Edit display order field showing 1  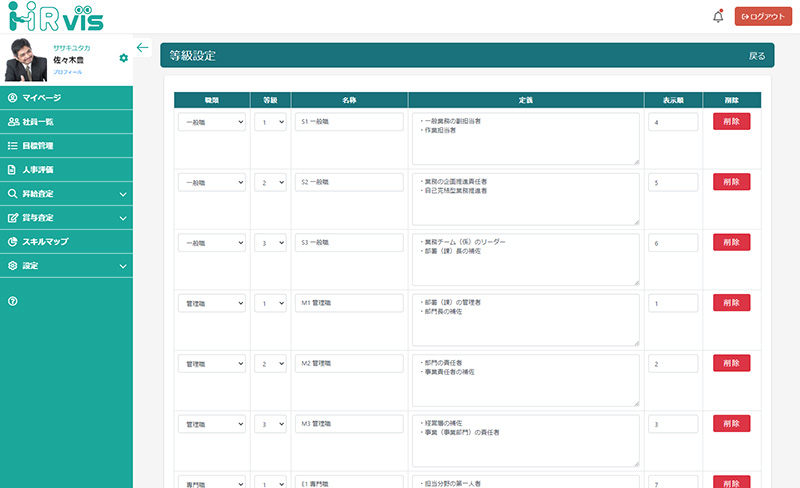click(x=673, y=303)
